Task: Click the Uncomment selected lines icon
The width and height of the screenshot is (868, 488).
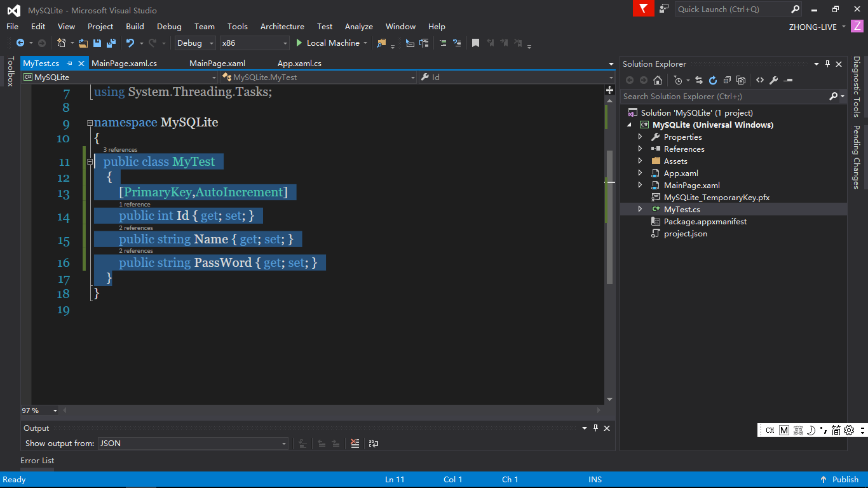Action: (456, 43)
